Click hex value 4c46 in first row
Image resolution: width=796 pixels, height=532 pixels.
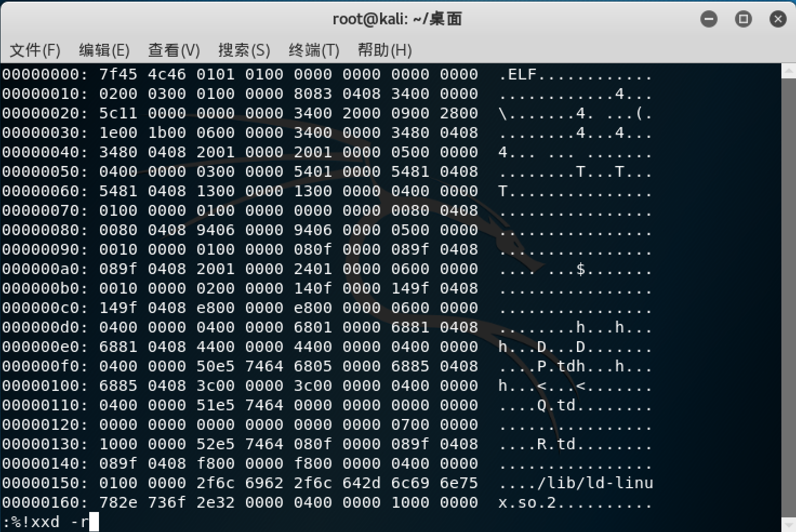[167, 74]
